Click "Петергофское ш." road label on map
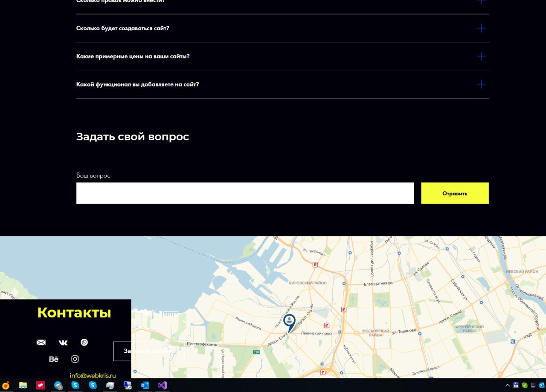This screenshot has width=546, height=392. (202, 344)
